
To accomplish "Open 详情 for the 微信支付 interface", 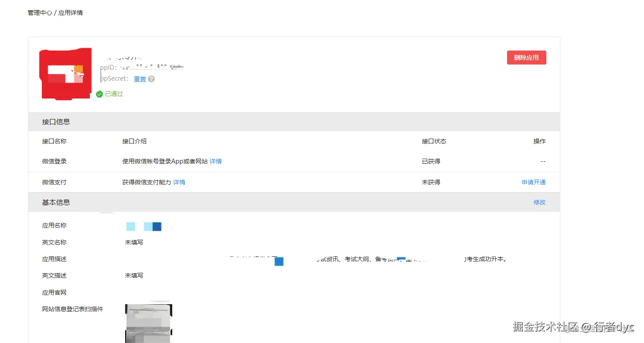I will (179, 182).
